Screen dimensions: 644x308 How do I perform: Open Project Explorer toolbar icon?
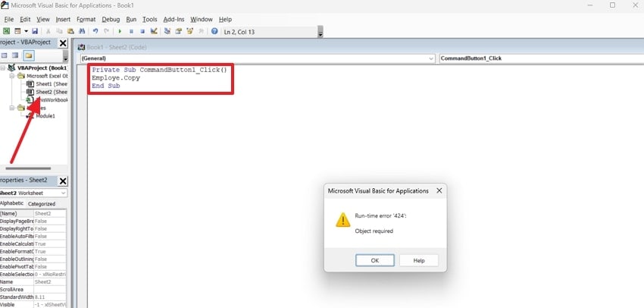tap(167, 31)
